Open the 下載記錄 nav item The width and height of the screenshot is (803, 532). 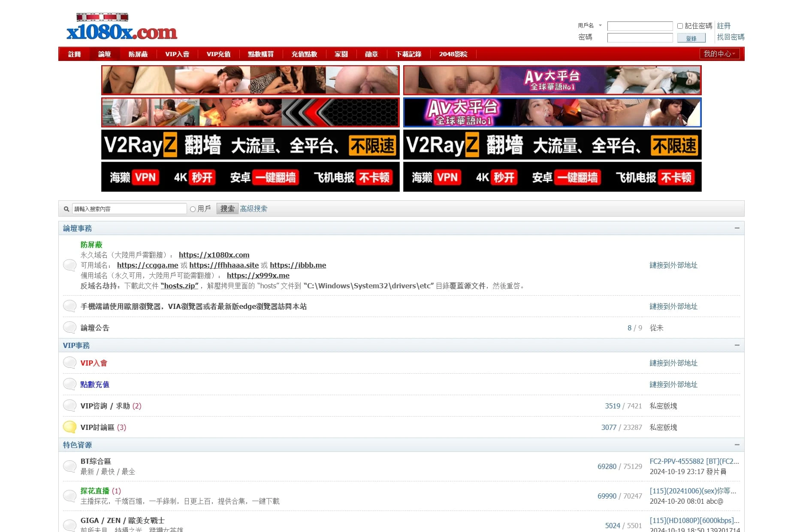pyautogui.click(x=408, y=54)
